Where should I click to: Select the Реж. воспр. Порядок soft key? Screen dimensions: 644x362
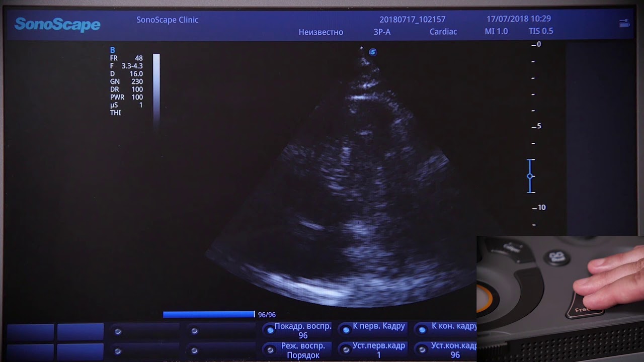(298, 350)
